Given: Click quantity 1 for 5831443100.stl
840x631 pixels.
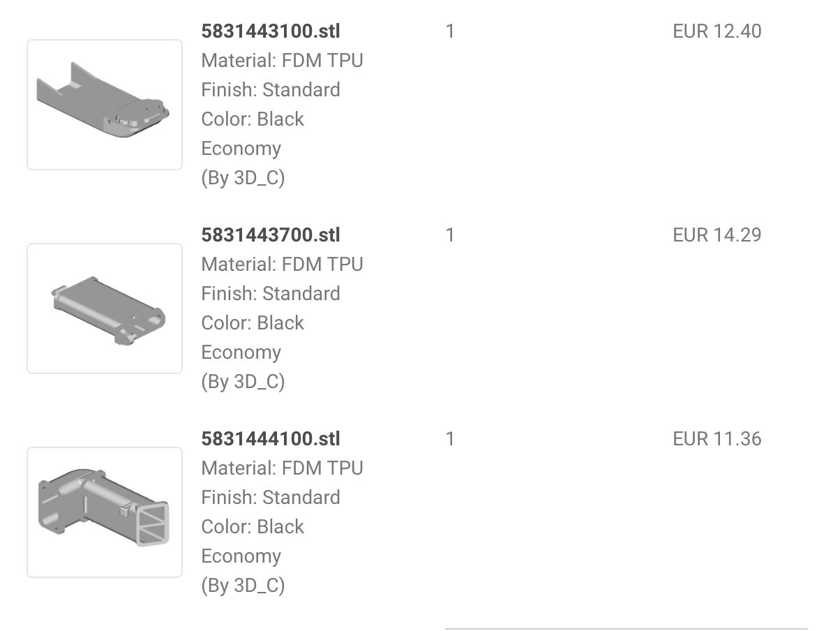Looking at the screenshot, I should click(x=450, y=31).
